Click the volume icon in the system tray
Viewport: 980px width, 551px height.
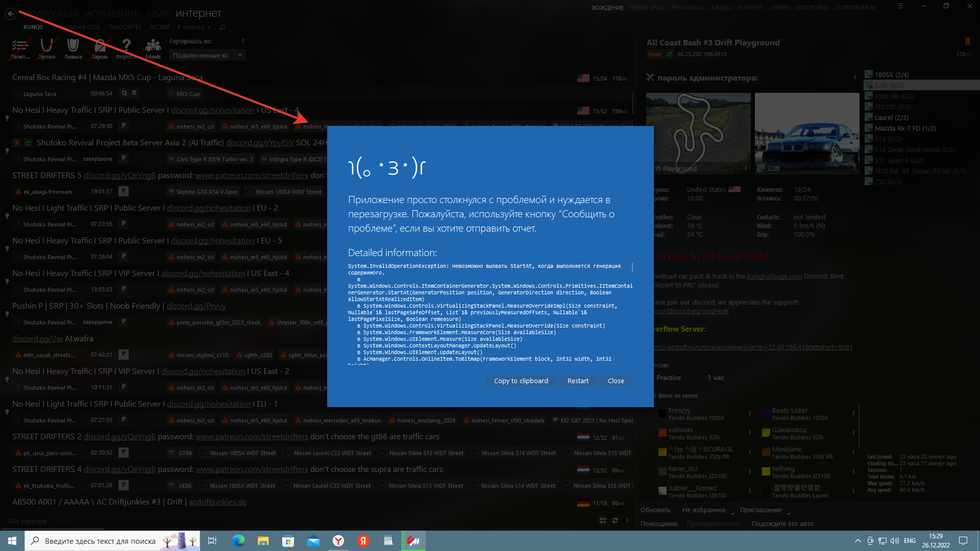894,541
